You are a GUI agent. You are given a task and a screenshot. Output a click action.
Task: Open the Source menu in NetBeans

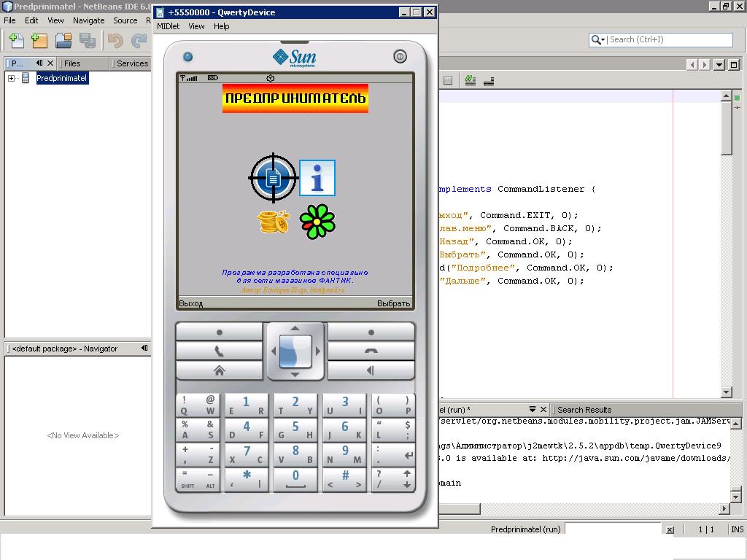(125, 20)
